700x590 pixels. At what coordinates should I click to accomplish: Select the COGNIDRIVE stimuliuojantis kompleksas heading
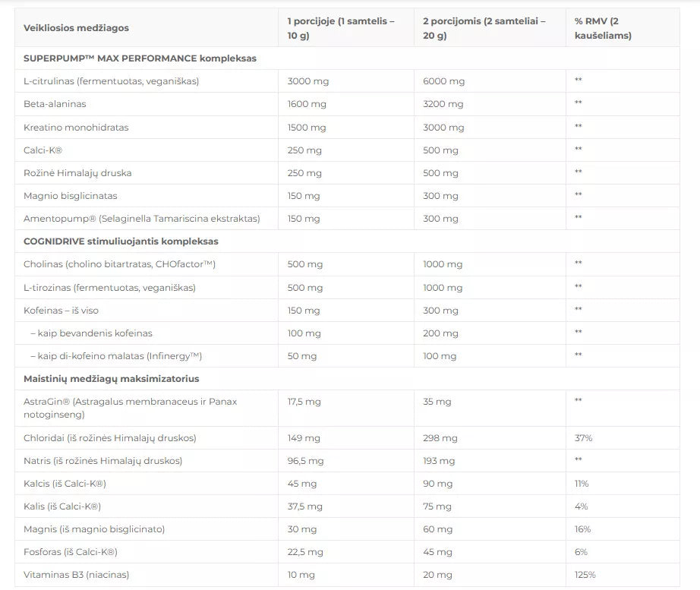pos(121,241)
